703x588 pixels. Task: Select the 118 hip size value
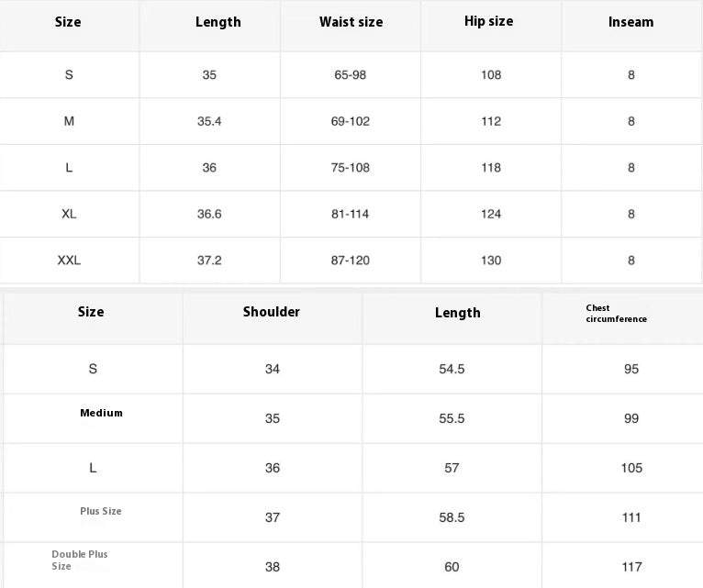pos(491,168)
